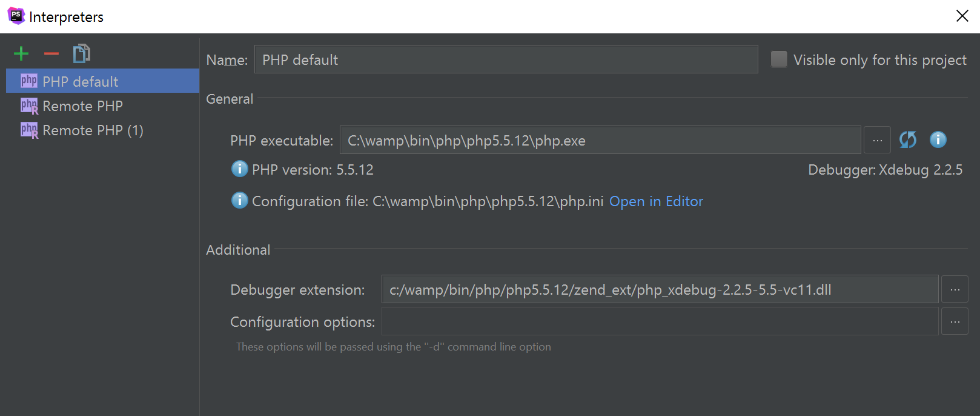This screenshot has width=980, height=416.
Task: Click the configuration file path text
Action: click(488, 201)
